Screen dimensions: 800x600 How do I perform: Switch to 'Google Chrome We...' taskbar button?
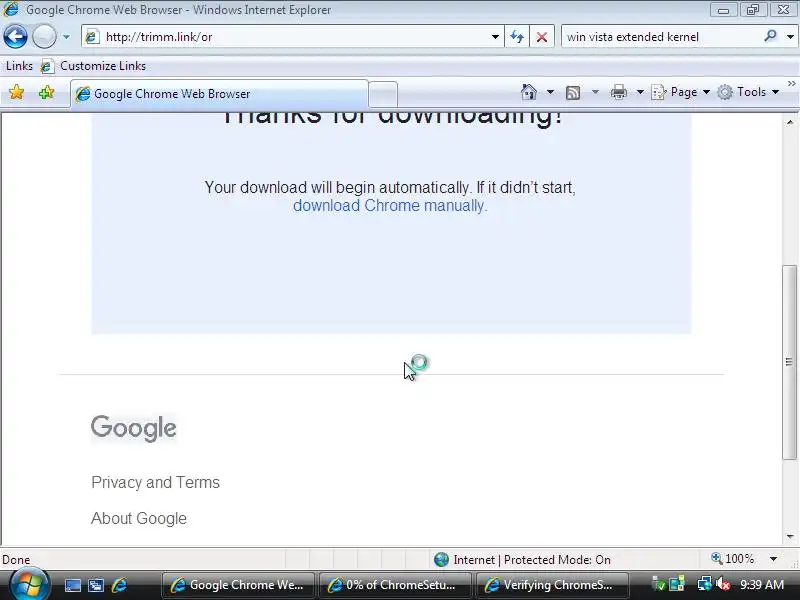(238, 585)
